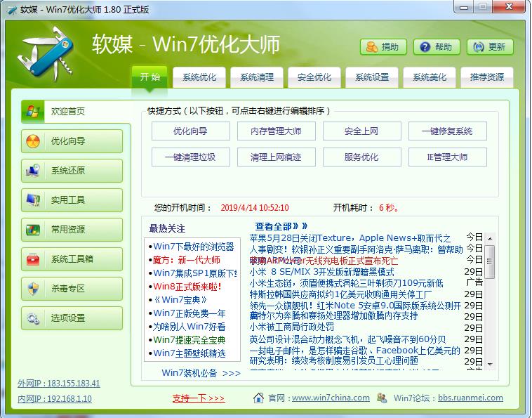Click the donate coins icon
This screenshot has width=532, height=418.
(x=371, y=47)
